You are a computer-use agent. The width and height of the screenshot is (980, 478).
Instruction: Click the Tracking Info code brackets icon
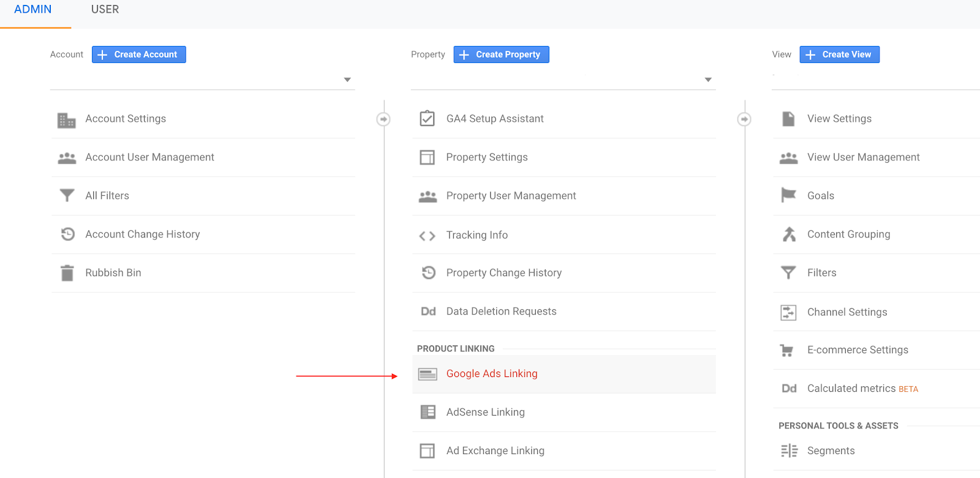click(427, 236)
